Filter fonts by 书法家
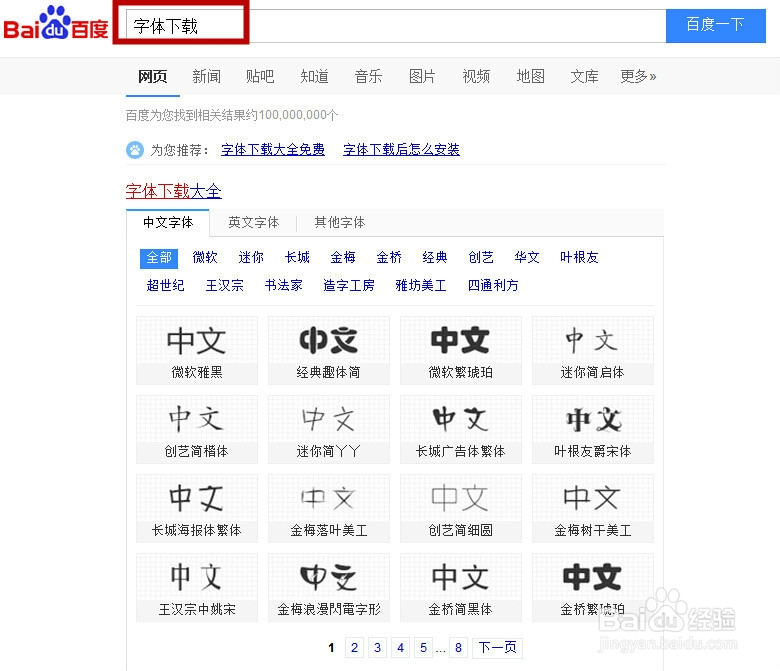Viewport: 780px width, 671px height. [284, 286]
